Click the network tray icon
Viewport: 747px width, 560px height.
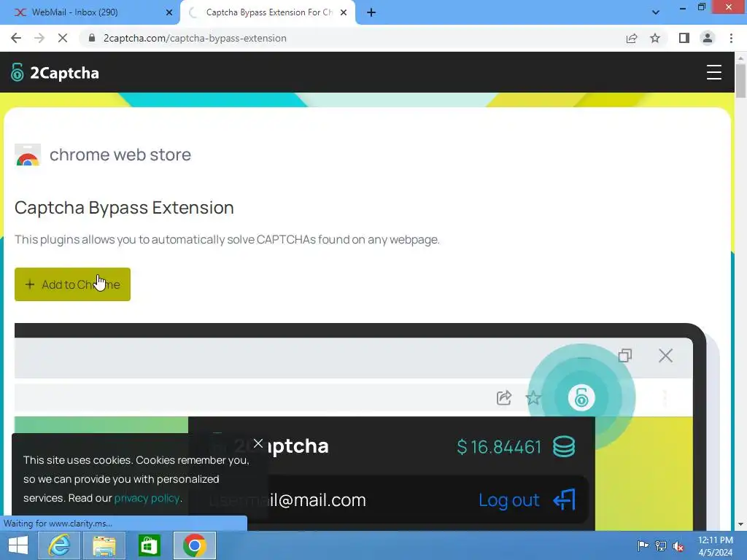tap(661, 545)
